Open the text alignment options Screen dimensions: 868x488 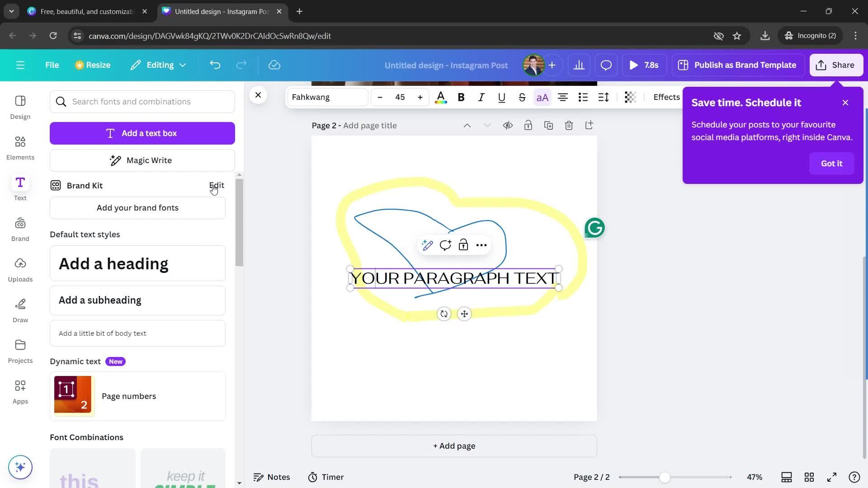point(562,97)
